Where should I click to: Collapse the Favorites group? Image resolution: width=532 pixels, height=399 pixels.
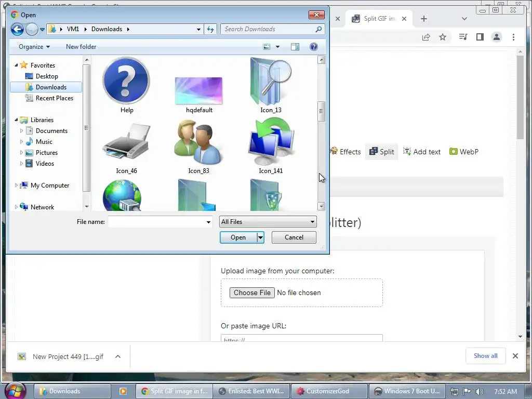tap(16, 65)
